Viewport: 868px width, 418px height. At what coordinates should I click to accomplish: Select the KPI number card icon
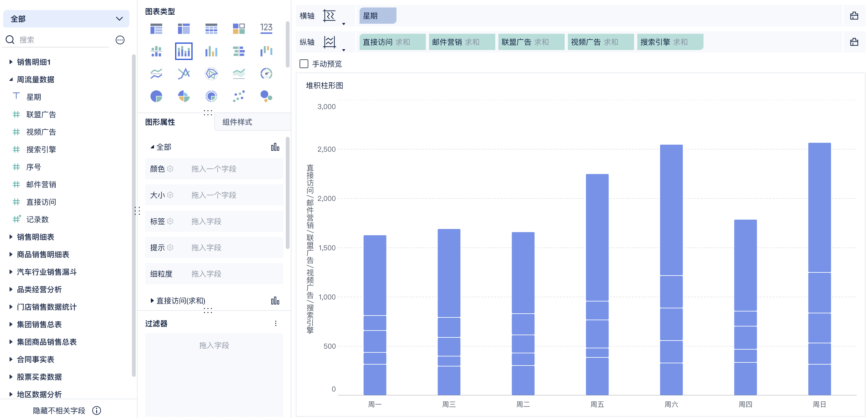pyautogui.click(x=266, y=28)
